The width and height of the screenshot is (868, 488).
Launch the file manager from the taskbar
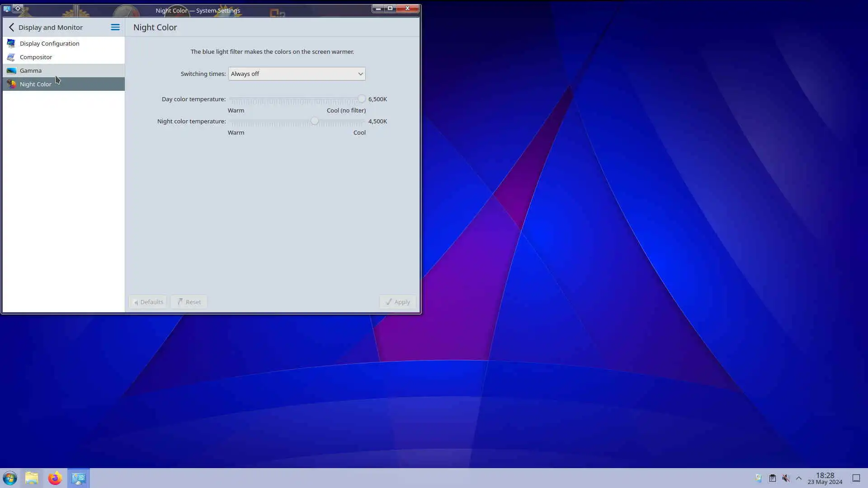click(32, 478)
